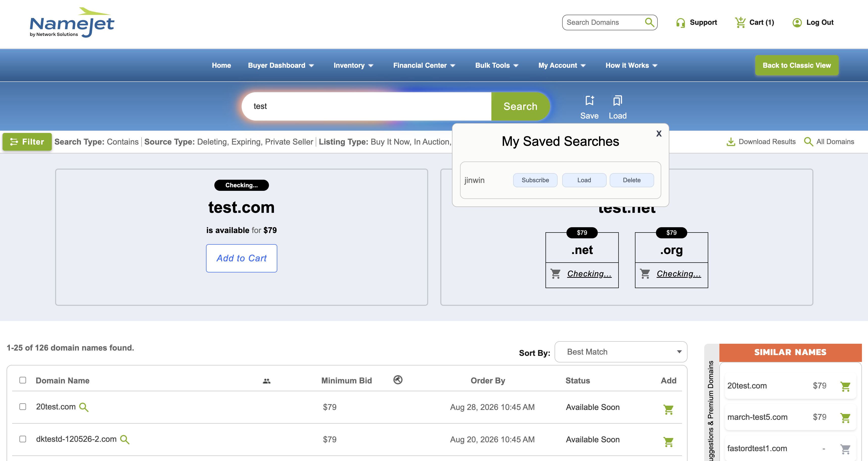Click the Minimum Bid column header

point(346,381)
